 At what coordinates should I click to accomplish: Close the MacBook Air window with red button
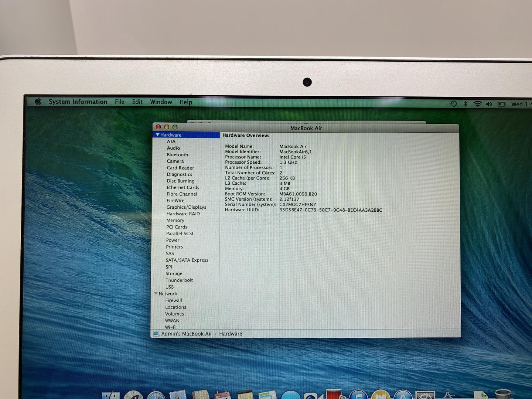click(x=158, y=127)
